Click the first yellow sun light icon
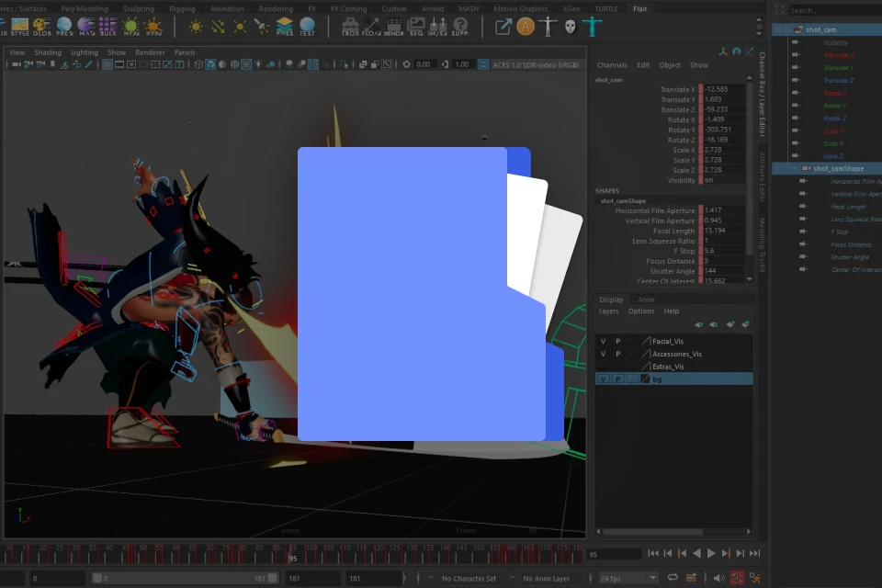882x588 pixels. pos(196,27)
